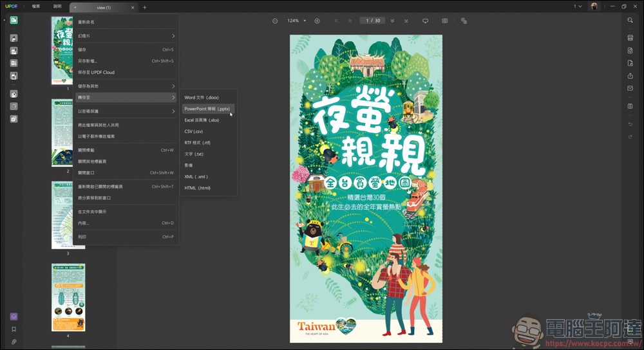
Task: Choose 保存至 UPDF Cloud
Action: (126, 73)
